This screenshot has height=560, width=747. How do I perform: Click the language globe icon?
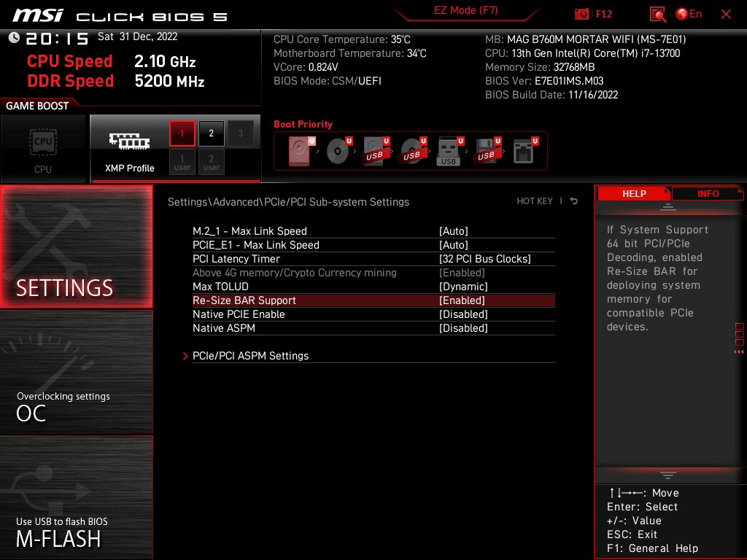(682, 14)
